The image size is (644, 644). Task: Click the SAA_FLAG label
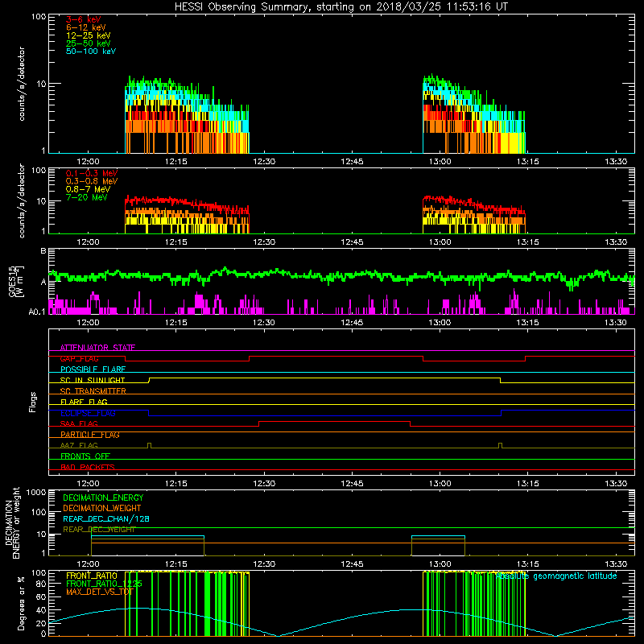79,423
